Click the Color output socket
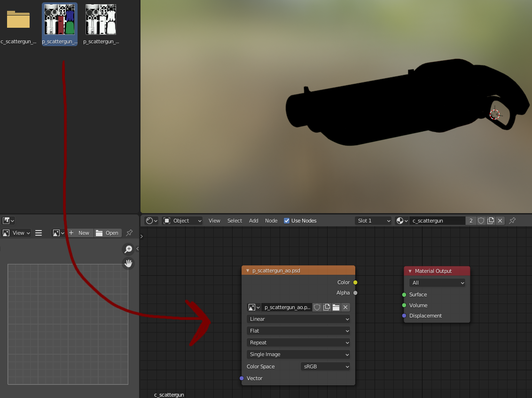This screenshot has width=532, height=398. tap(355, 283)
